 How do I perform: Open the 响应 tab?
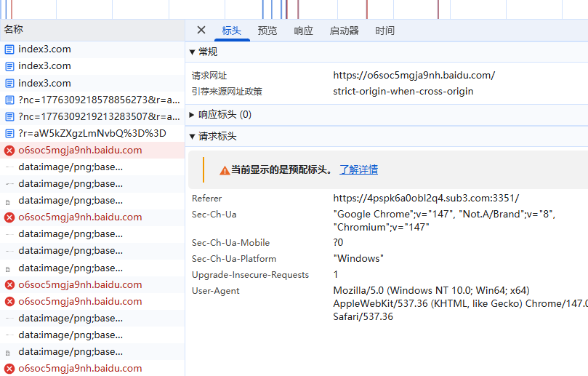tap(303, 31)
